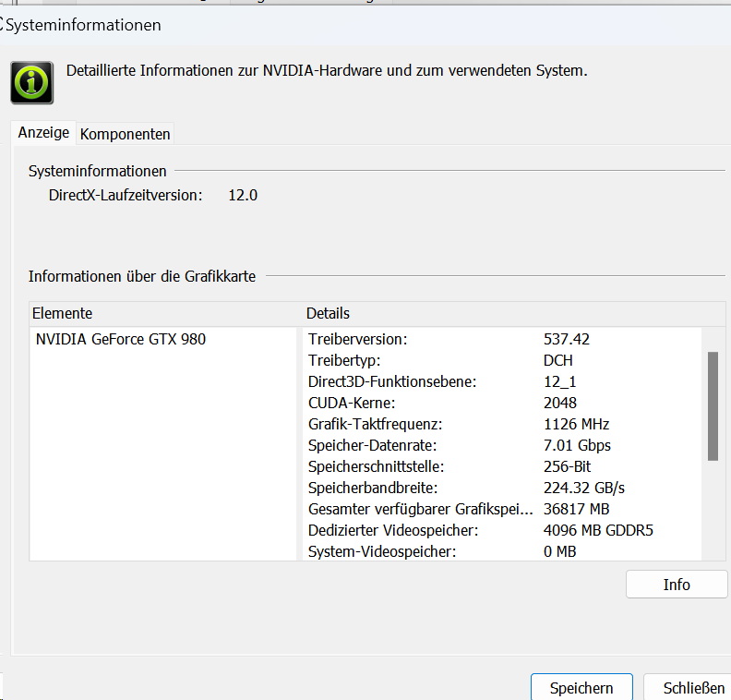This screenshot has width=731, height=700.
Task: Click the green info icon
Action: click(x=31, y=82)
